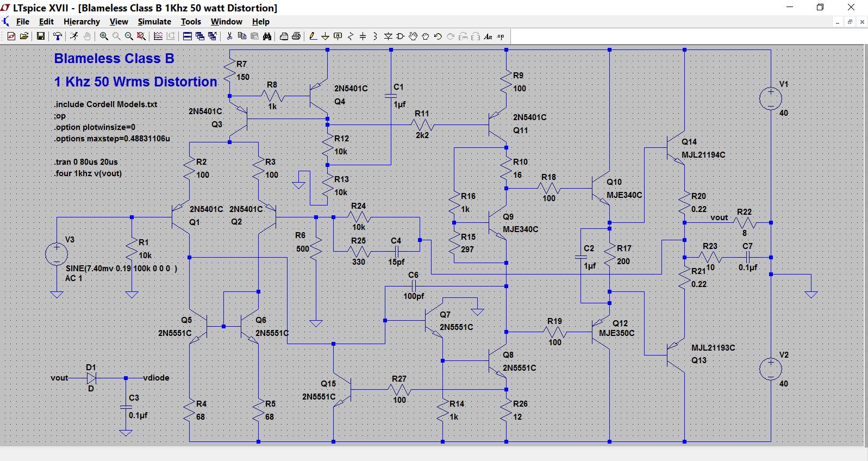Image resolution: width=868 pixels, height=461 pixels.
Task: Open Control Panel hammer icon
Action: point(58,36)
